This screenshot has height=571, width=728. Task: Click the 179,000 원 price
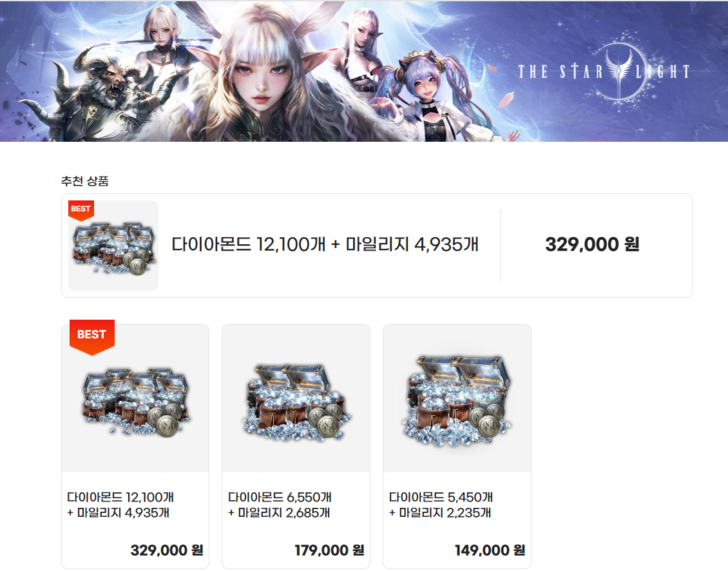[x=329, y=550]
